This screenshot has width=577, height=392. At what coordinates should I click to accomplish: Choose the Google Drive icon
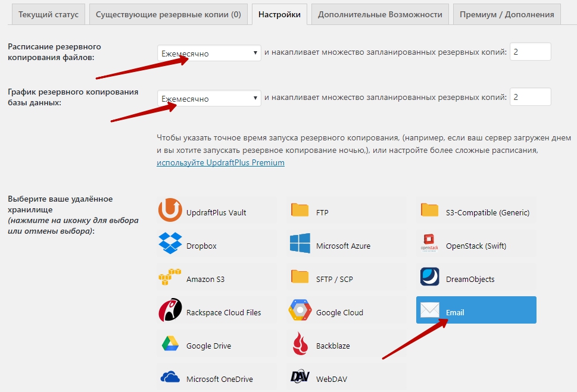[x=170, y=343]
